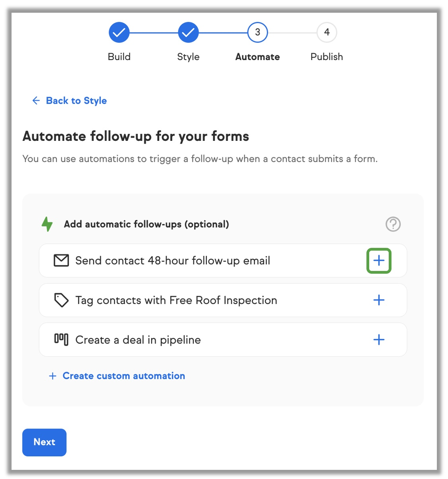Click the back arrow icon beside Back to Style
The height and width of the screenshot is (479, 448).
click(x=36, y=100)
